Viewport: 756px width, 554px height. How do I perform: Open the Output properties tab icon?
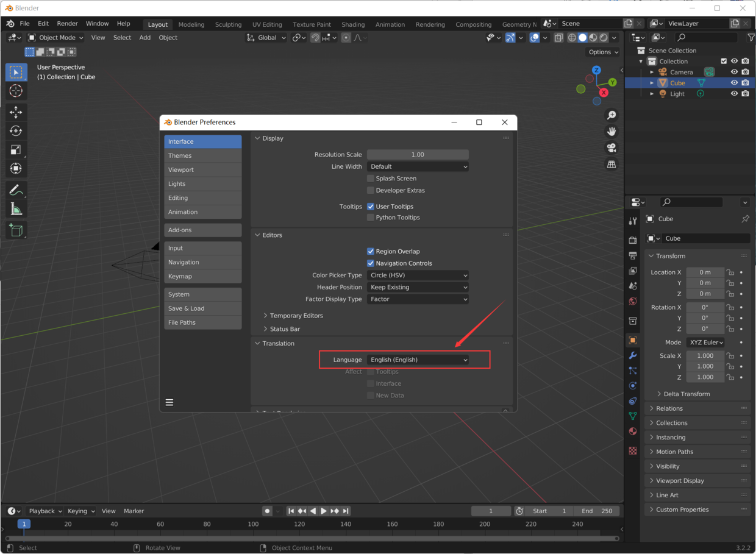(x=633, y=255)
